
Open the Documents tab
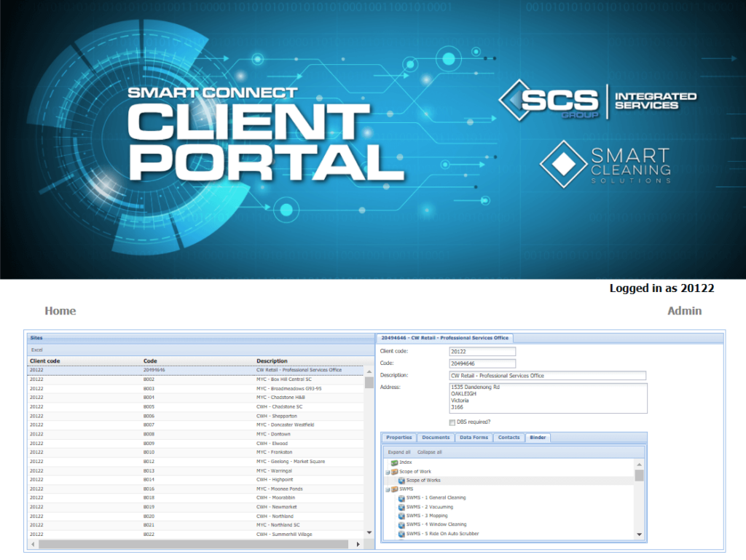[x=436, y=438]
